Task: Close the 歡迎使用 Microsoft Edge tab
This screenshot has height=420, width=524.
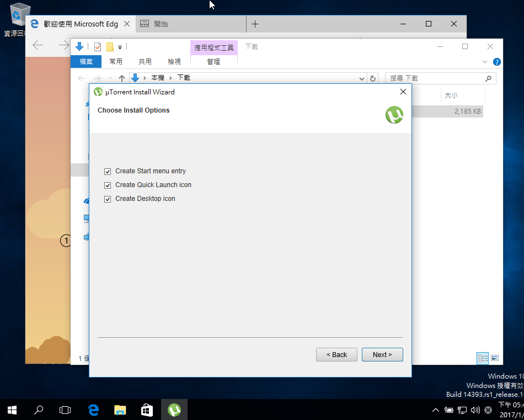Action: point(127,24)
